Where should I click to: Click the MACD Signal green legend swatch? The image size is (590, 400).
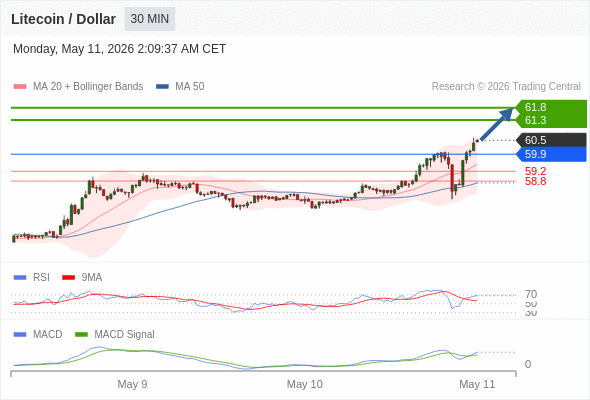click(x=81, y=335)
